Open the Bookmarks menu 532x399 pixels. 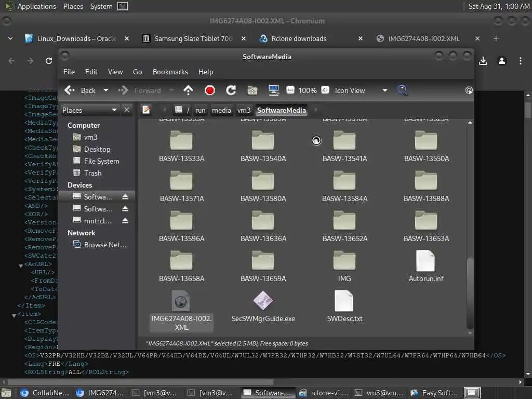point(170,72)
